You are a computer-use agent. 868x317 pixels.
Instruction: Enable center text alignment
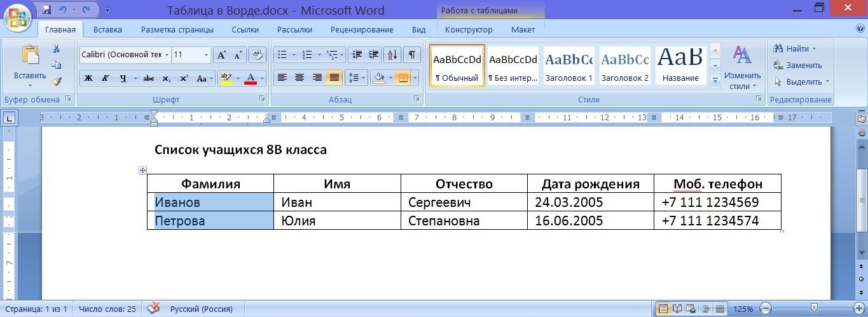[299, 78]
